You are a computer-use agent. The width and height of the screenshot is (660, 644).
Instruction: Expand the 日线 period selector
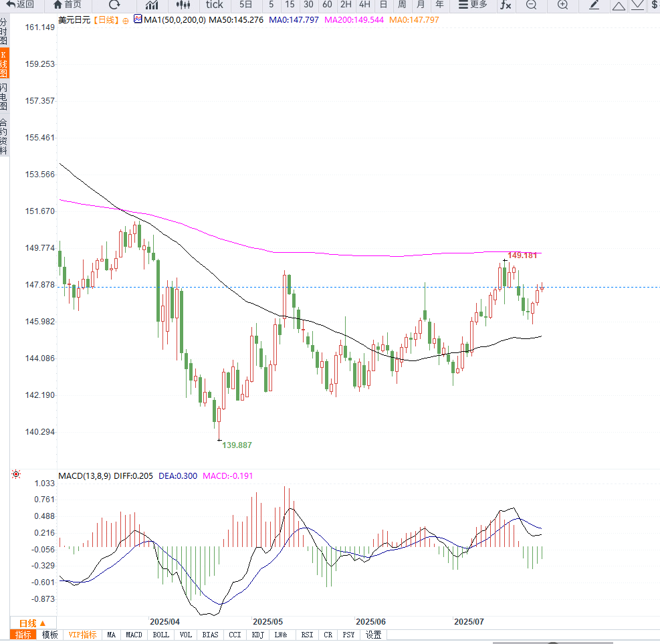point(32,623)
